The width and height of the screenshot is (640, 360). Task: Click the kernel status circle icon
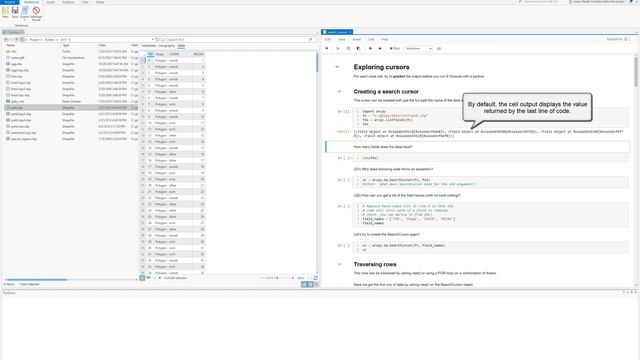[x=626, y=39]
